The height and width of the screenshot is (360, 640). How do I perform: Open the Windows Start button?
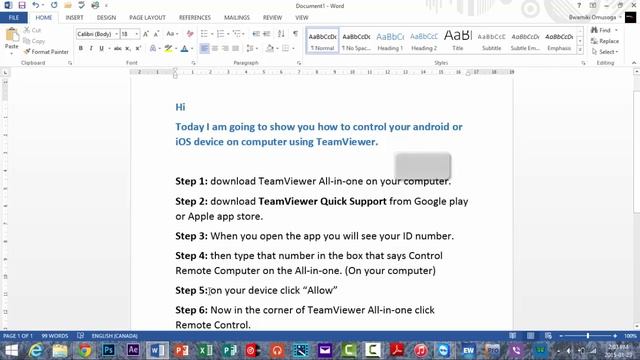coord(11,350)
